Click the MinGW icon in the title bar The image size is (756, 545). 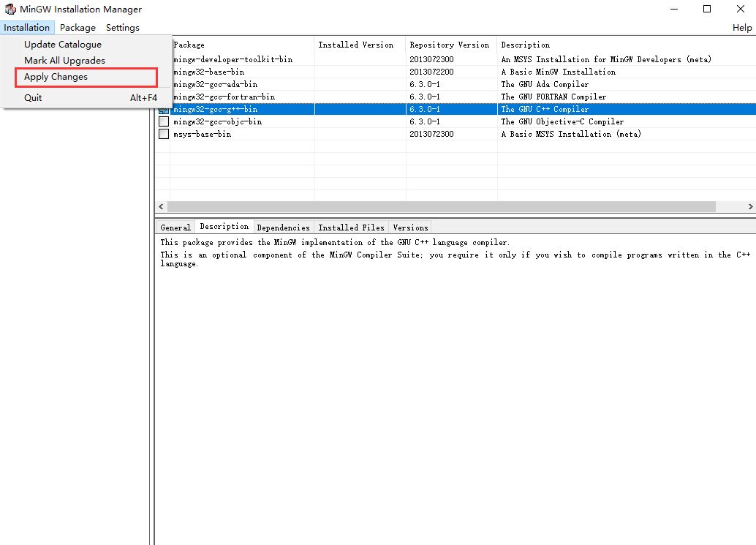point(9,9)
